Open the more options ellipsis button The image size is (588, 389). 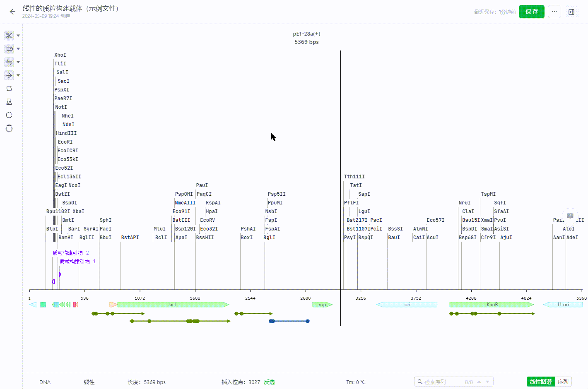click(554, 12)
